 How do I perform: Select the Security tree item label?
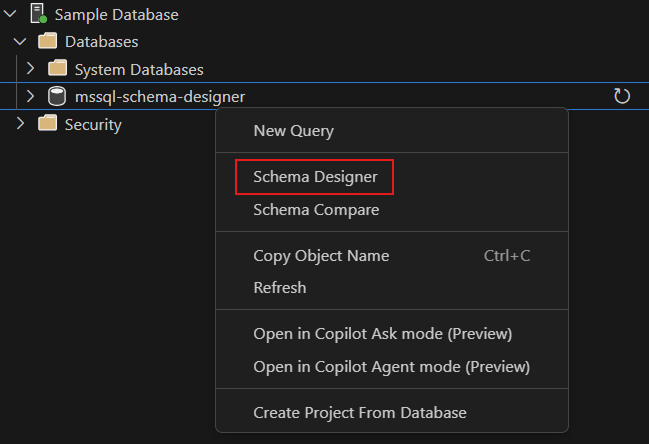[93, 124]
